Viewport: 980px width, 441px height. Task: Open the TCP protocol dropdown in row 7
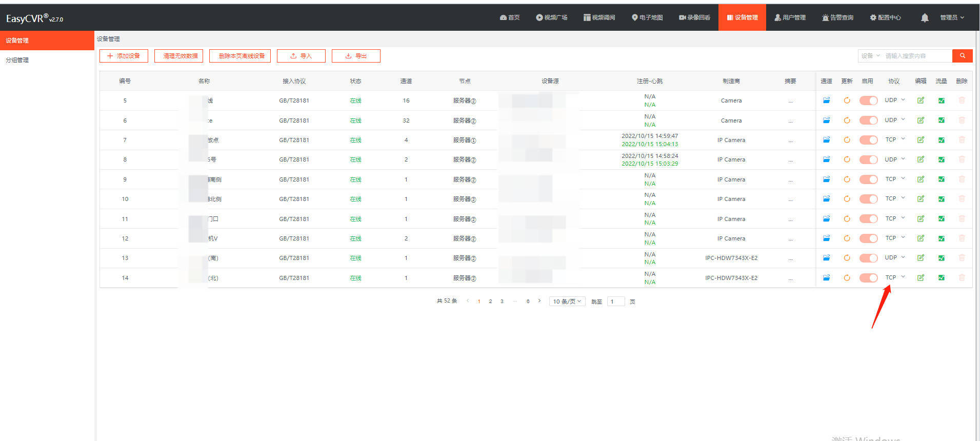(x=895, y=139)
